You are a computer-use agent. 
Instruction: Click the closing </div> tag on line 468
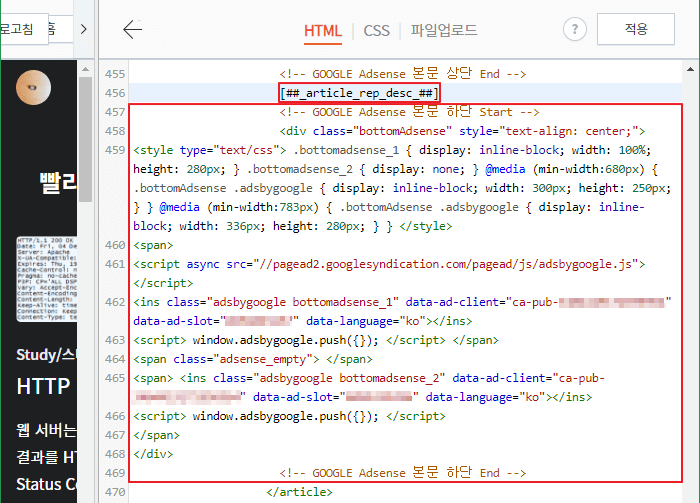tap(153, 454)
